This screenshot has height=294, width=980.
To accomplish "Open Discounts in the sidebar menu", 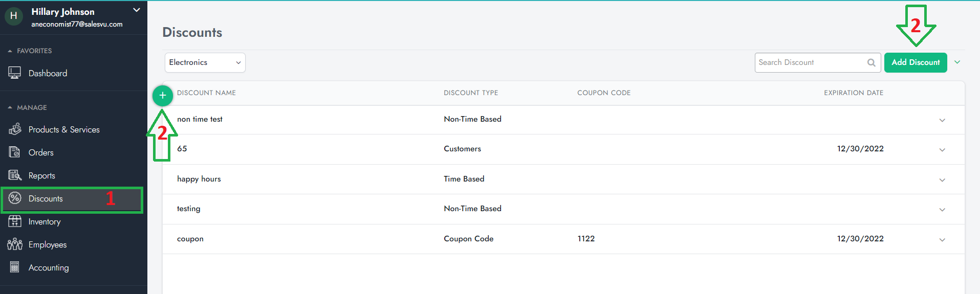I will [46, 199].
